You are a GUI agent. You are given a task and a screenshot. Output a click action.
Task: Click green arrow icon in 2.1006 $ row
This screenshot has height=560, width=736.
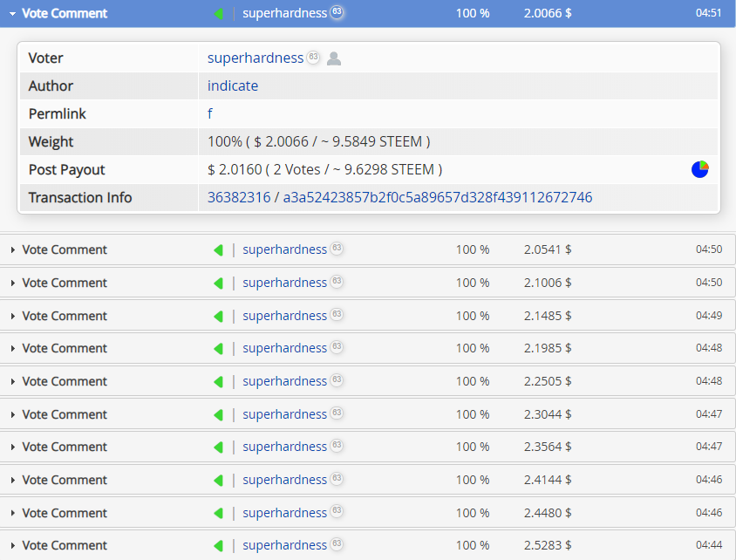[218, 283]
